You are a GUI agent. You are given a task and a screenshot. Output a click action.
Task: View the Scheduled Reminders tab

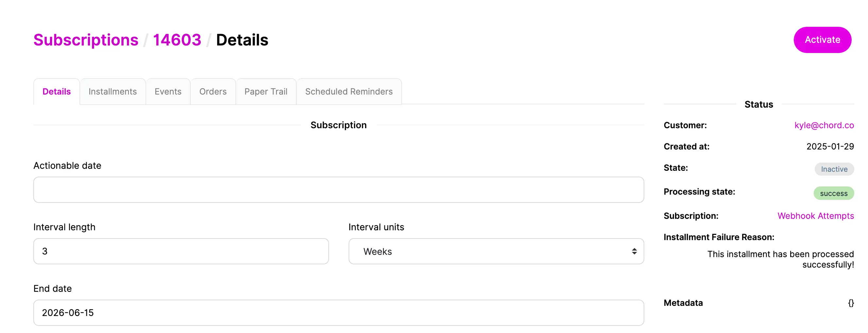[x=349, y=92]
